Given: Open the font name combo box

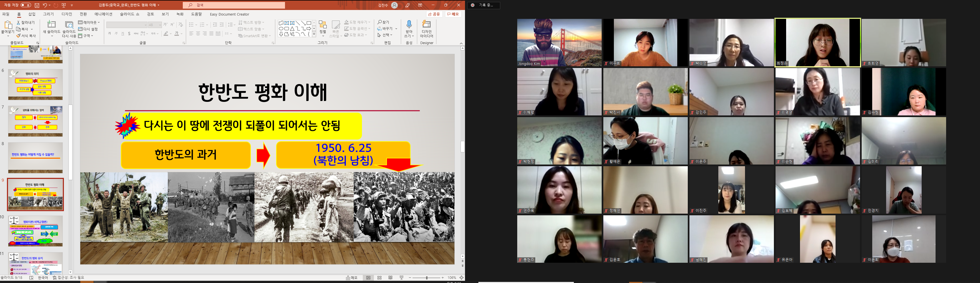Looking at the screenshot, I should click(127, 25).
